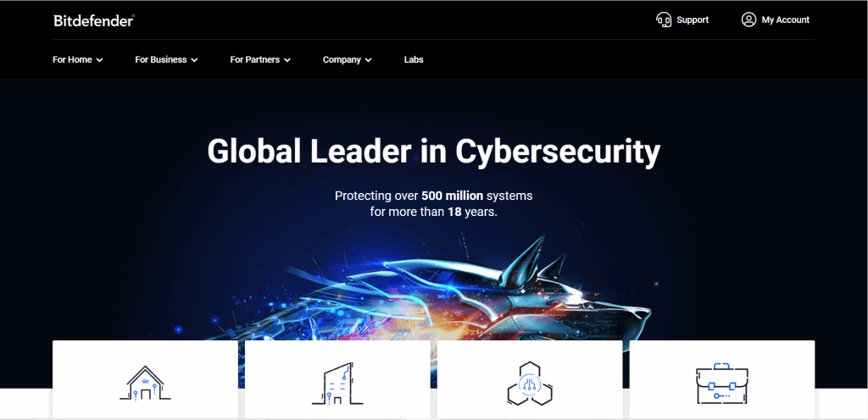The height and width of the screenshot is (420, 868).
Task: Expand the For Partners chevron
Action: coord(287,60)
